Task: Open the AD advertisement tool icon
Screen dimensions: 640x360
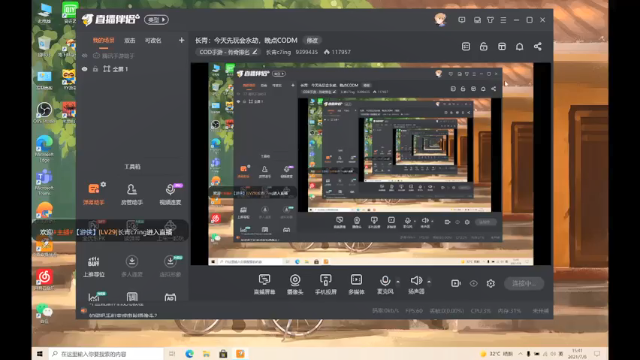Action: [170, 297]
